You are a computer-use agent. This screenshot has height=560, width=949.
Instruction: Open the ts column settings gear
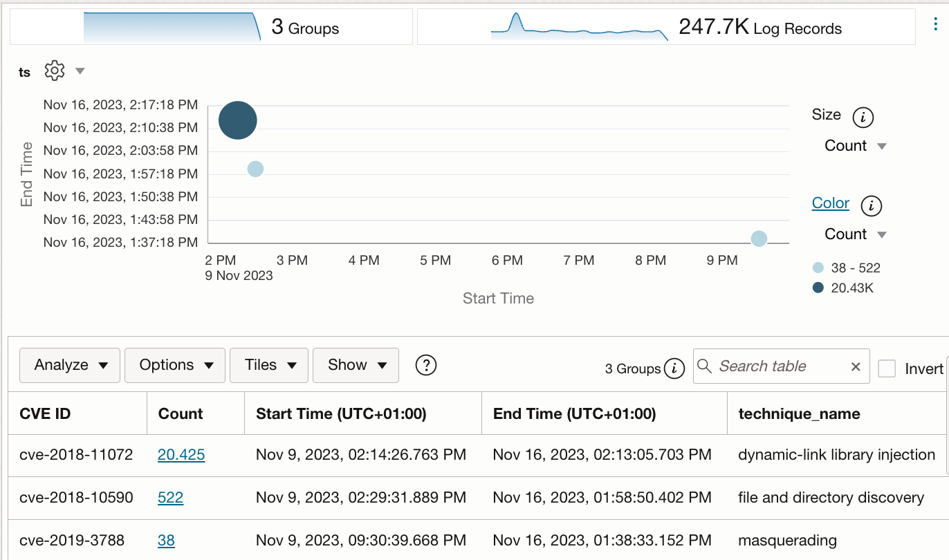(54, 70)
